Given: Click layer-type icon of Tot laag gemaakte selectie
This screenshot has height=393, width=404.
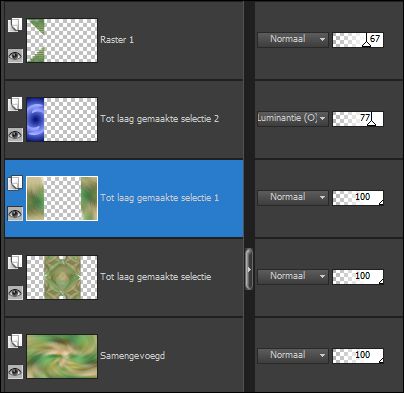Looking at the screenshot, I should (x=15, y=262).
